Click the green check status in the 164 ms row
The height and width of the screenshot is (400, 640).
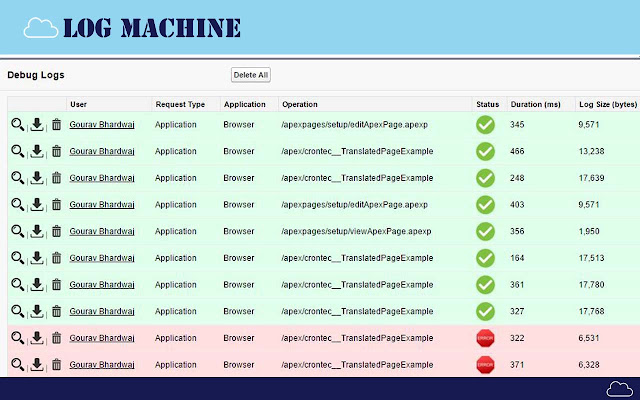tap(485, 258)
